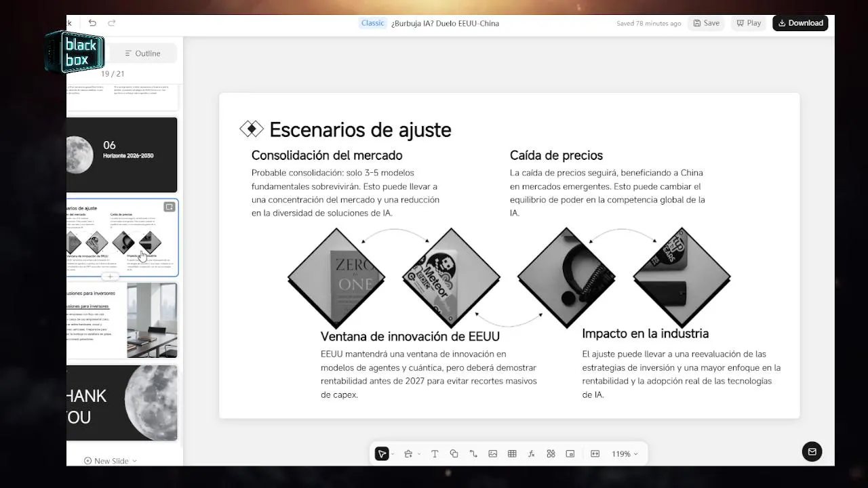The width and height of the screenshot is (868, 488).
Task: Select paragraph starting 'Probable consolidación'
Action: click(346, 192)
